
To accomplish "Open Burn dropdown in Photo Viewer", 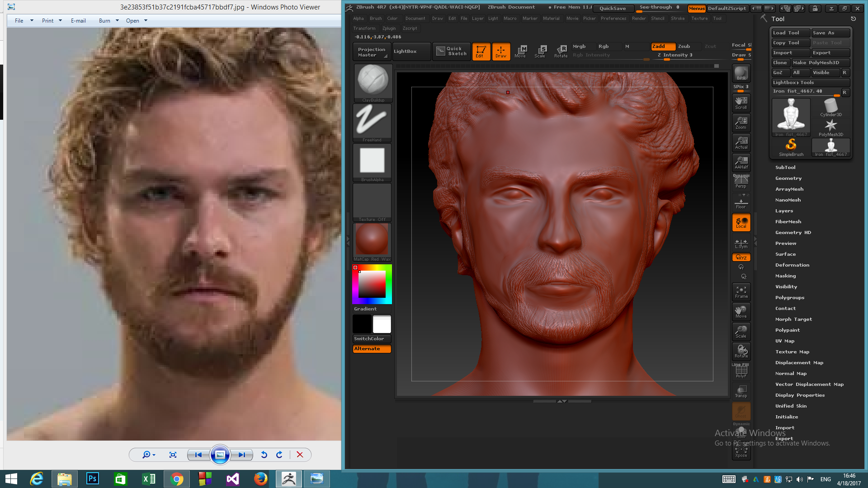I will [x=109, y=21].
